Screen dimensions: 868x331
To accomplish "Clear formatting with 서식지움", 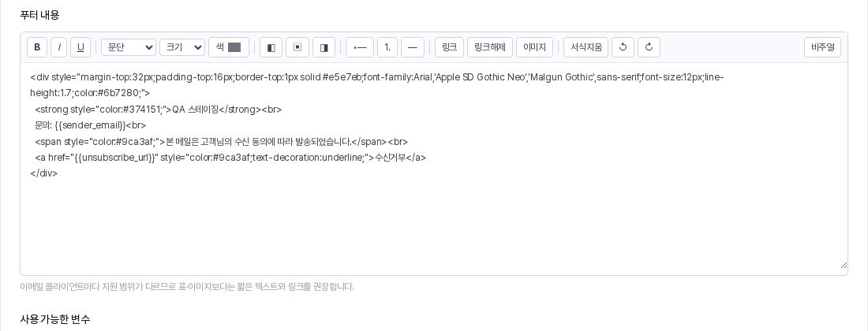I will click(586, 47).
